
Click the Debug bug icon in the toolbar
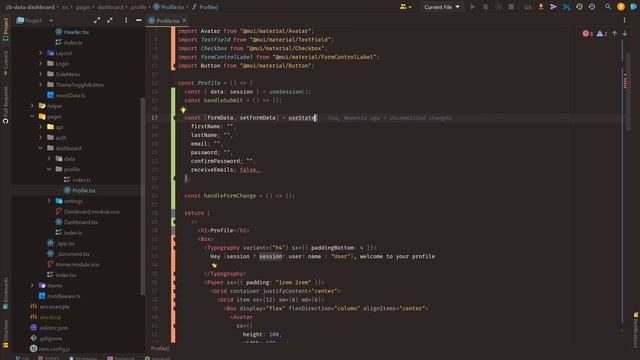coord(485,7)
